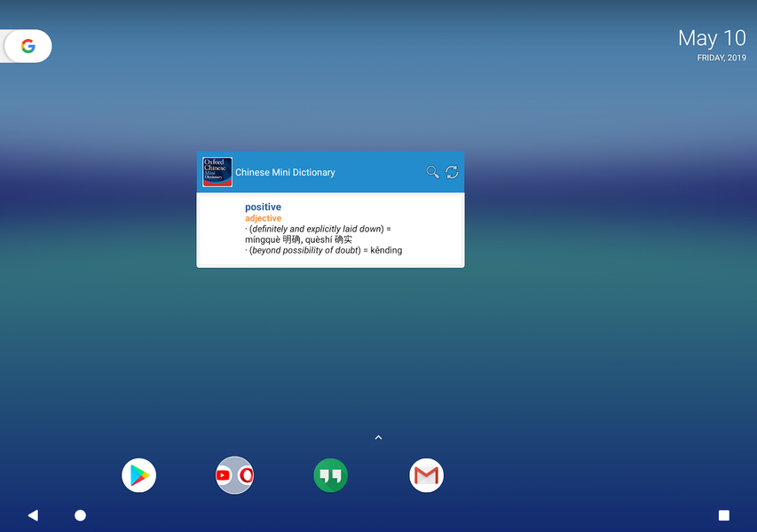The image size is (757, 532).
Task: Tap the "beyond possibility of doubt" definition line
Action: pos(324,250)
